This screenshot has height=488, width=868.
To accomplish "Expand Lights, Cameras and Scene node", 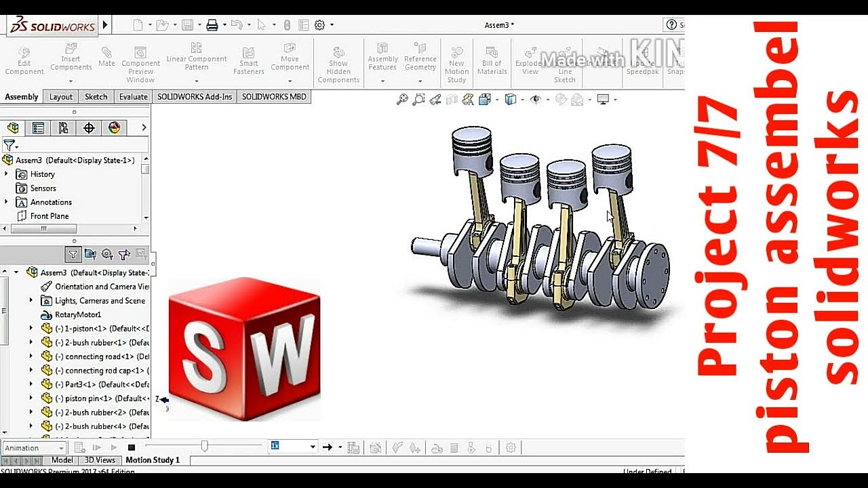I will 31,300.
